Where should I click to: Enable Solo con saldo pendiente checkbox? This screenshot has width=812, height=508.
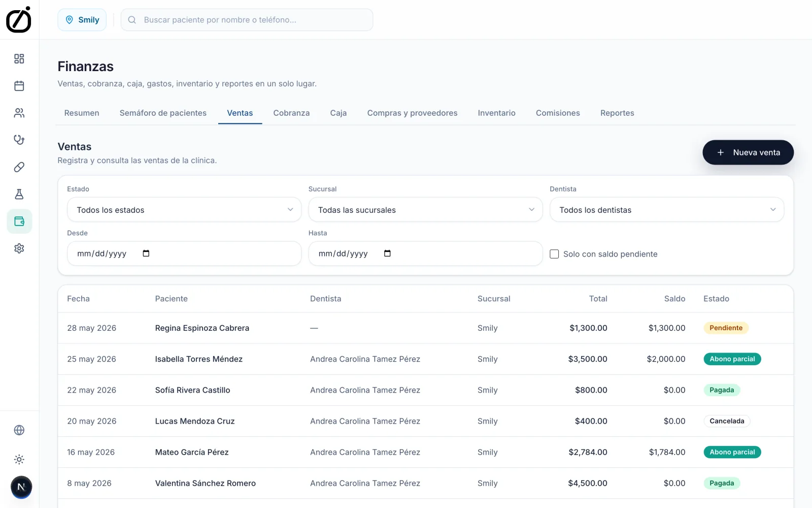coord(554,254)
